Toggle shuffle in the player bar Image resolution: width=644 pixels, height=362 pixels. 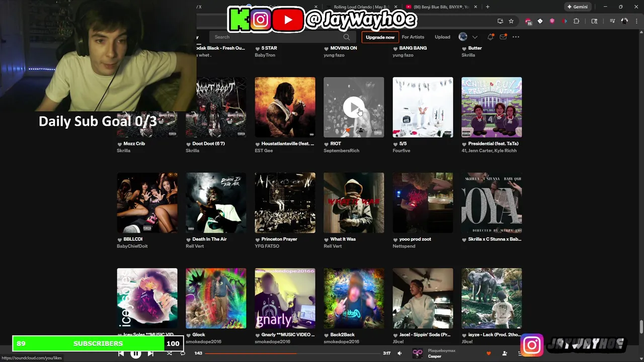point(169,353)
